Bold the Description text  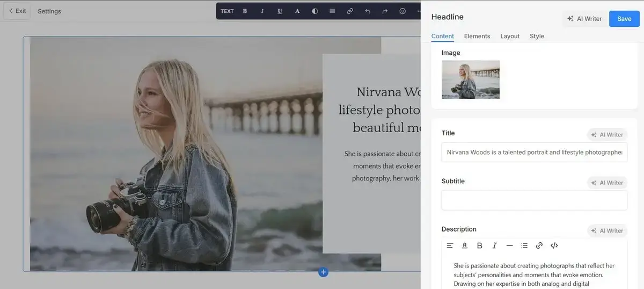[480, 245]
